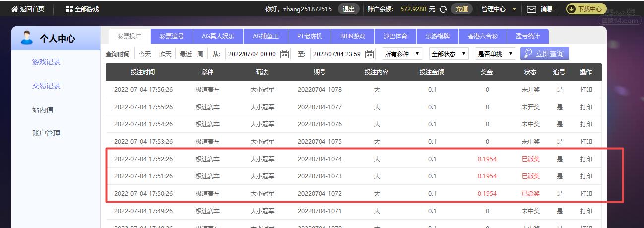Click 未开奖 status for period 20220704-1077

(530, 107)
